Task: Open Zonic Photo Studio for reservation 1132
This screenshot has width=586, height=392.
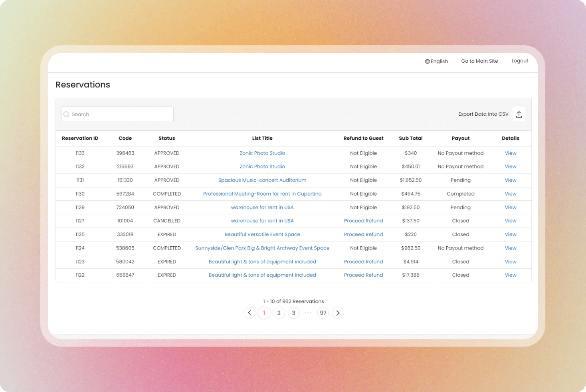Action: point(262,166)
